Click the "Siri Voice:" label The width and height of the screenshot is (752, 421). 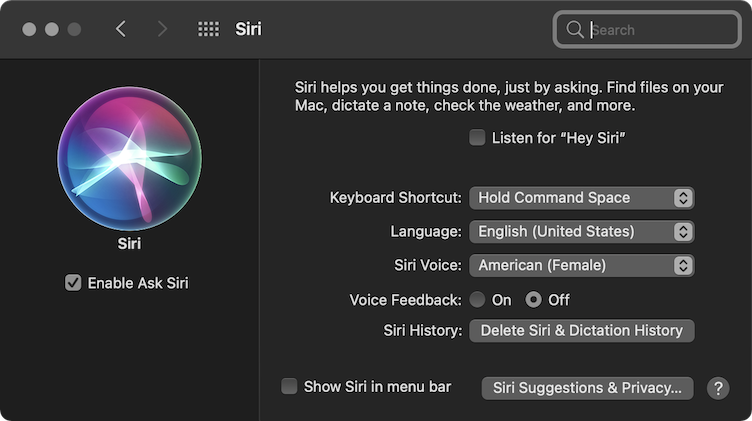[x=428, y=265]
